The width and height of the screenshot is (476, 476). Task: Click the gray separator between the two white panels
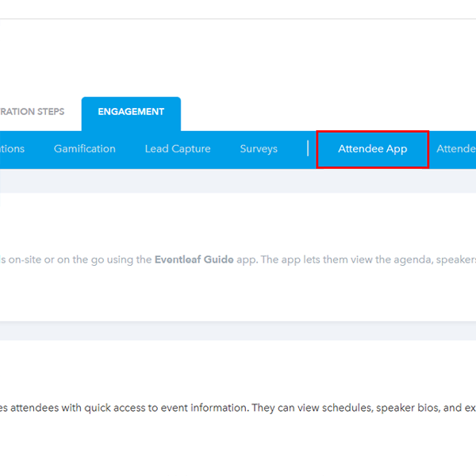[238, 331]
